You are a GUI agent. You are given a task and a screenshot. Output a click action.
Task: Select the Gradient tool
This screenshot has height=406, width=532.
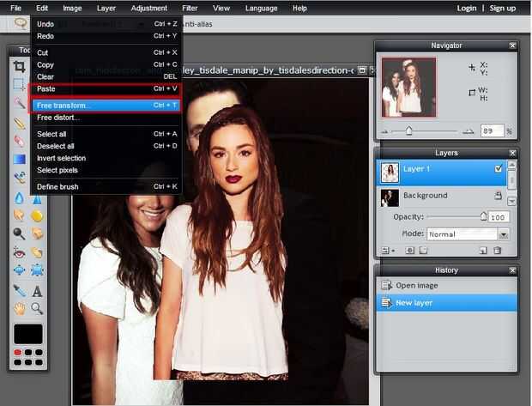tap(20, 159)
